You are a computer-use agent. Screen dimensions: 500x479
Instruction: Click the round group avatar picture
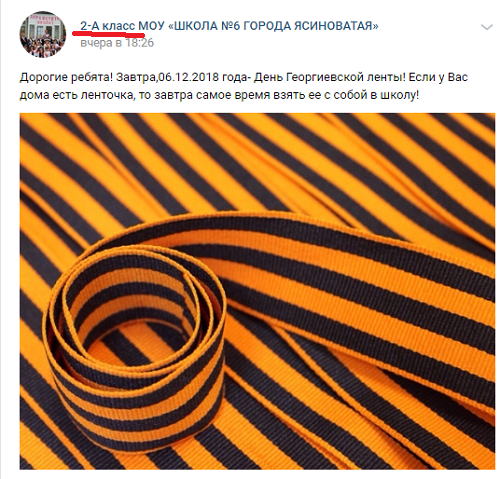coord(43,34)
